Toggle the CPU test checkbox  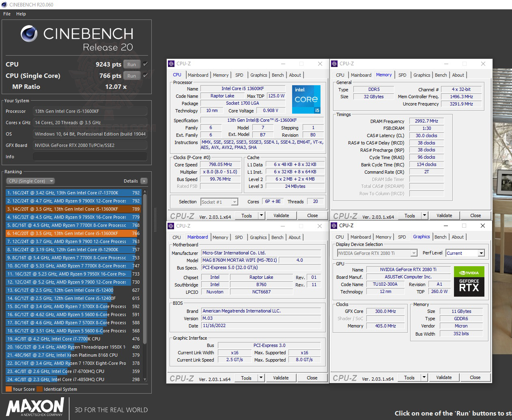146,64
